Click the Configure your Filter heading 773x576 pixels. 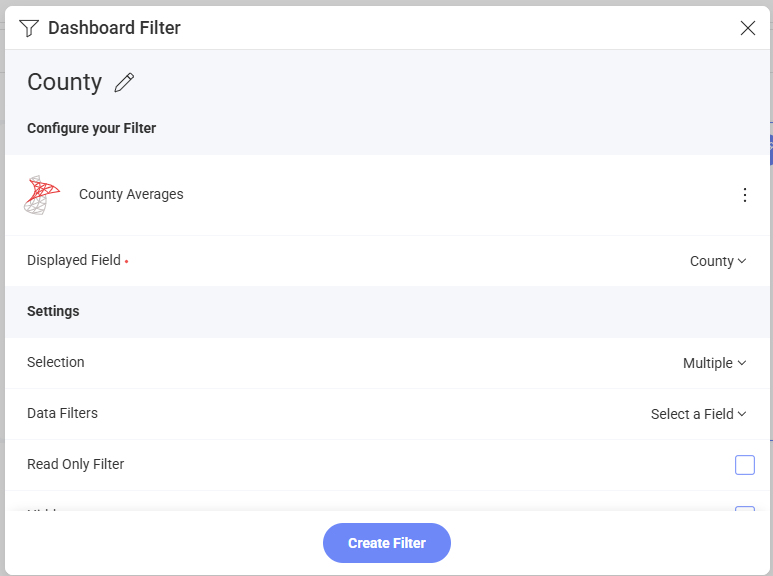pos(91,128)
